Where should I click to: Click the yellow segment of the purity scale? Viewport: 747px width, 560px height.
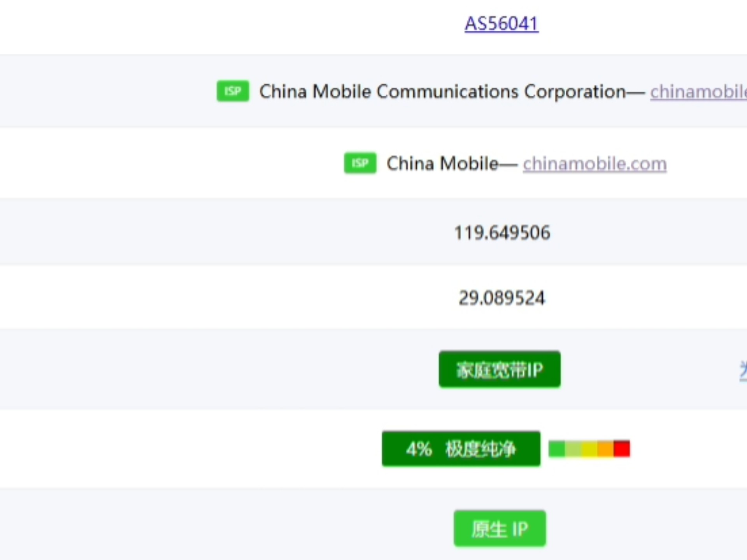click(589, 448)
